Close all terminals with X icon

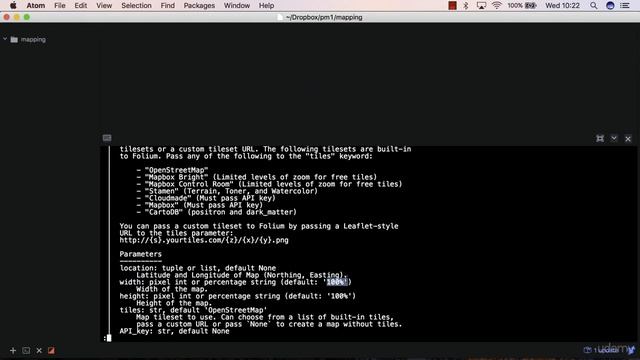tap(39, 351)
